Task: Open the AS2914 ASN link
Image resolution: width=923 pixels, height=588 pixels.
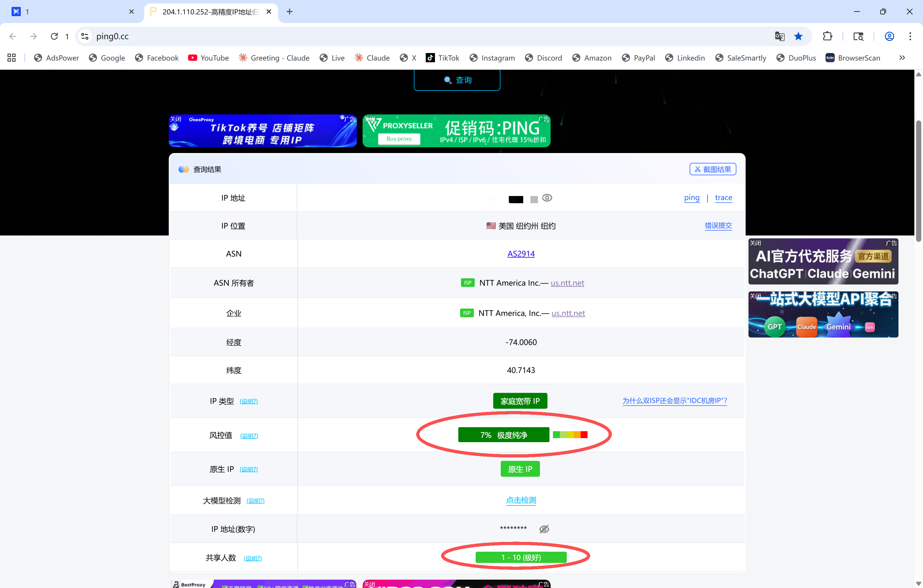Action: click(x=521, y=254)
